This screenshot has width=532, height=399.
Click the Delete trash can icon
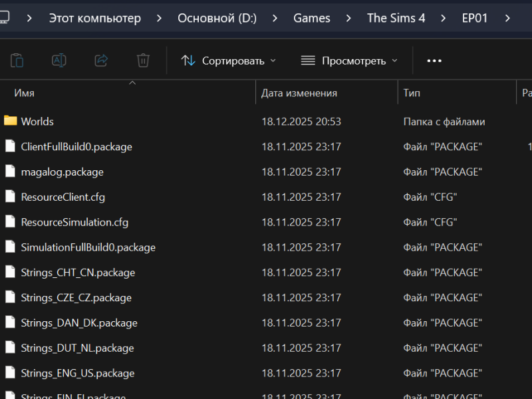pos(143,61)
